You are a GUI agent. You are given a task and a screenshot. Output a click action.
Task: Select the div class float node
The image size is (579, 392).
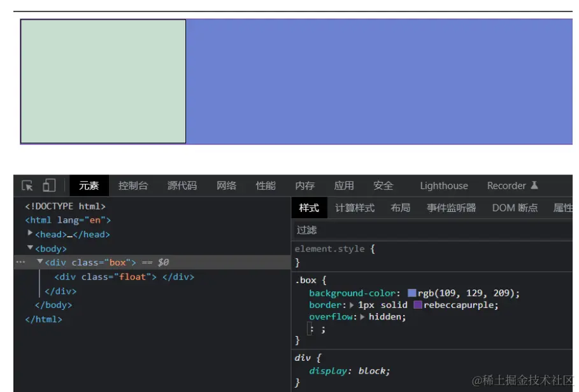tap(124, 277)
